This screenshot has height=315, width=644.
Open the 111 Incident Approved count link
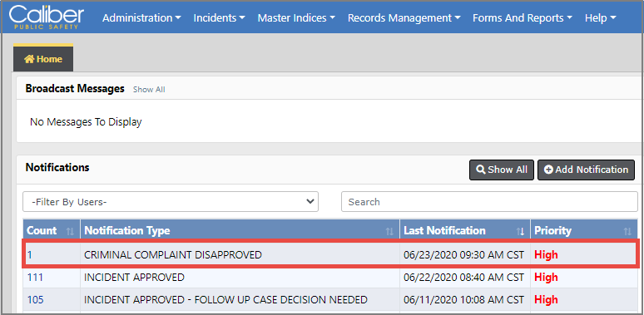(x=35, y=278)
